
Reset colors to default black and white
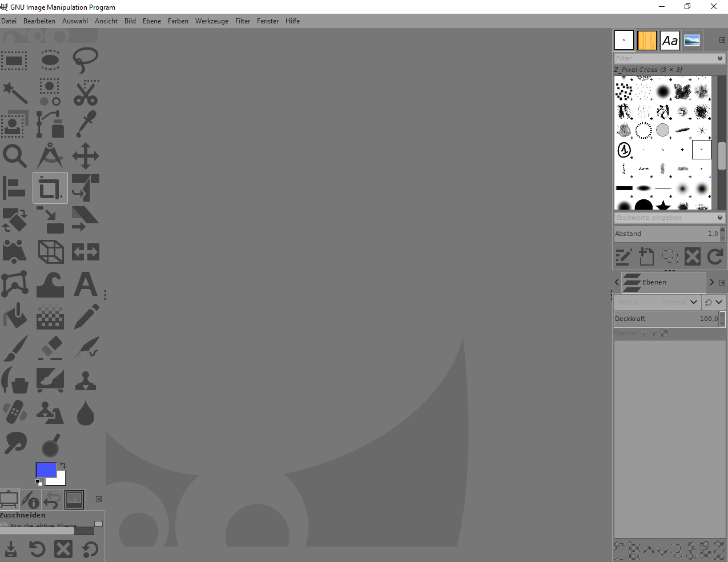click(39, 483)
